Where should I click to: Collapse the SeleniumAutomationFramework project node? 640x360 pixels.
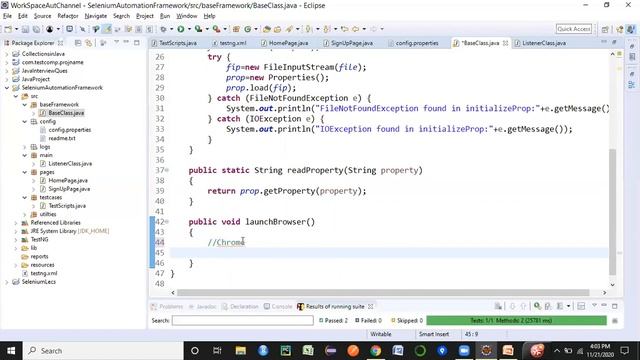(7, 88)
